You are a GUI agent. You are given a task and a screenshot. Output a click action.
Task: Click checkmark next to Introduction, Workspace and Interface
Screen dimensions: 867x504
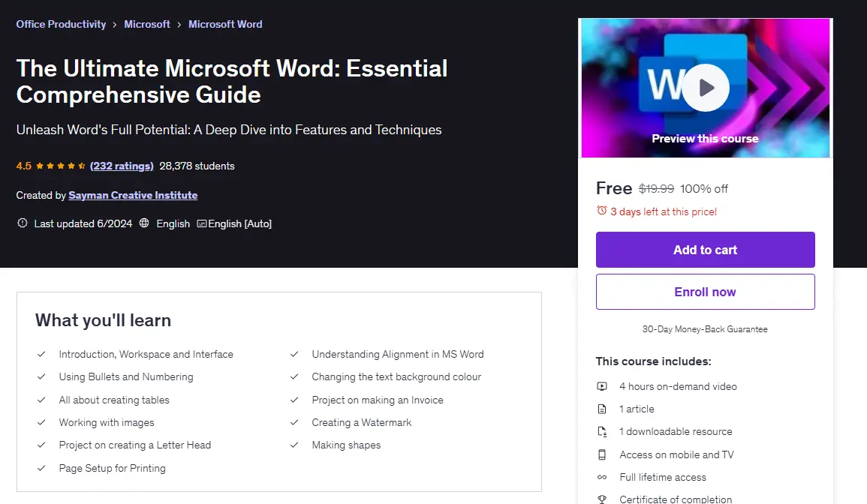coord(41,354)
